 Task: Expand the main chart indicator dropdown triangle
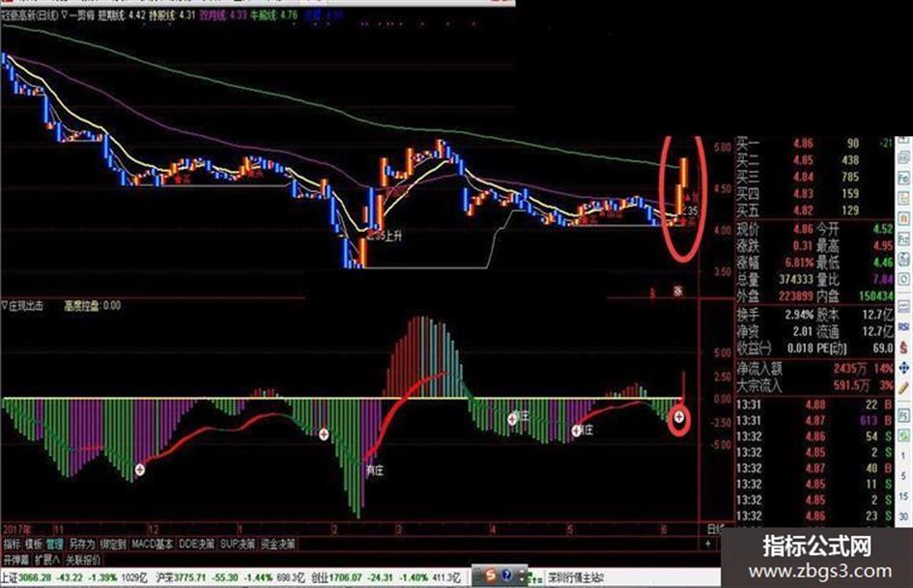click(65, 14)
